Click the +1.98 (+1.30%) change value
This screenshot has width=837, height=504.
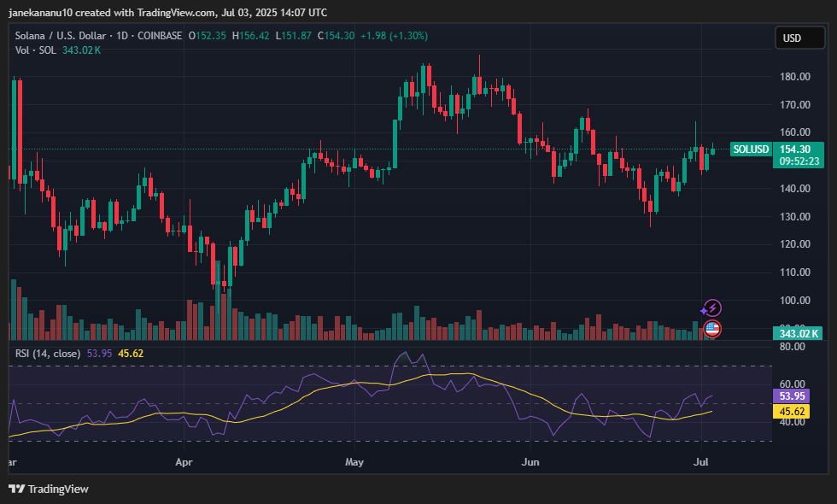click(x=394, y=36)
